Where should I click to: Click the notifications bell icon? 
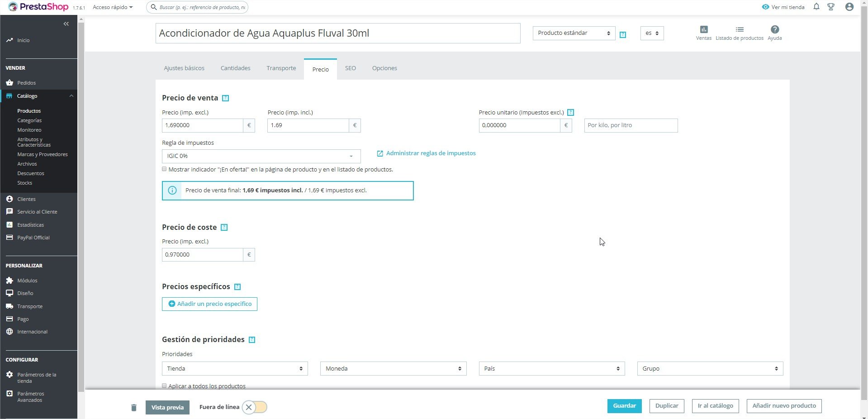coord(816,7)
